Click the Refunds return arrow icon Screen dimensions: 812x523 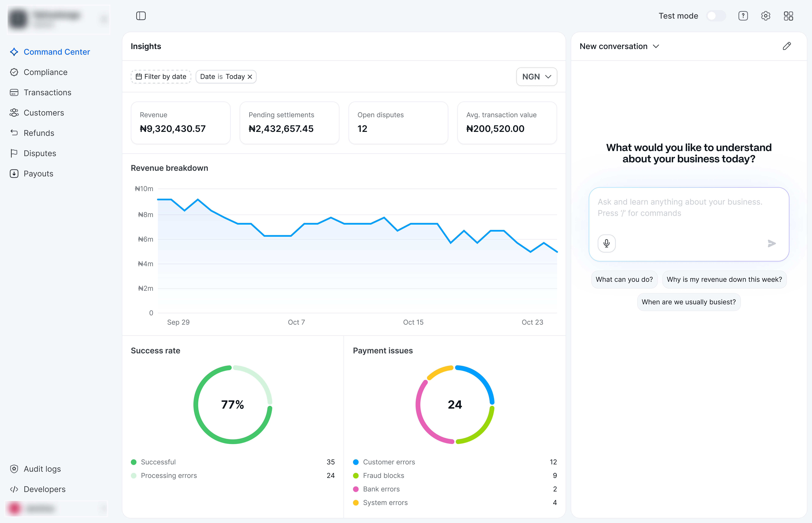tap(14, 133)
